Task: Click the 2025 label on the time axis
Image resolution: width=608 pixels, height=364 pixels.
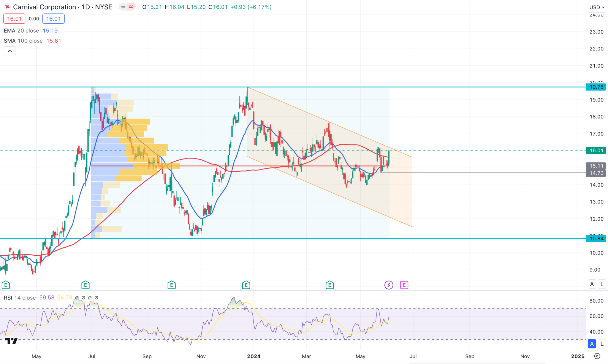Action: (578, 356)
